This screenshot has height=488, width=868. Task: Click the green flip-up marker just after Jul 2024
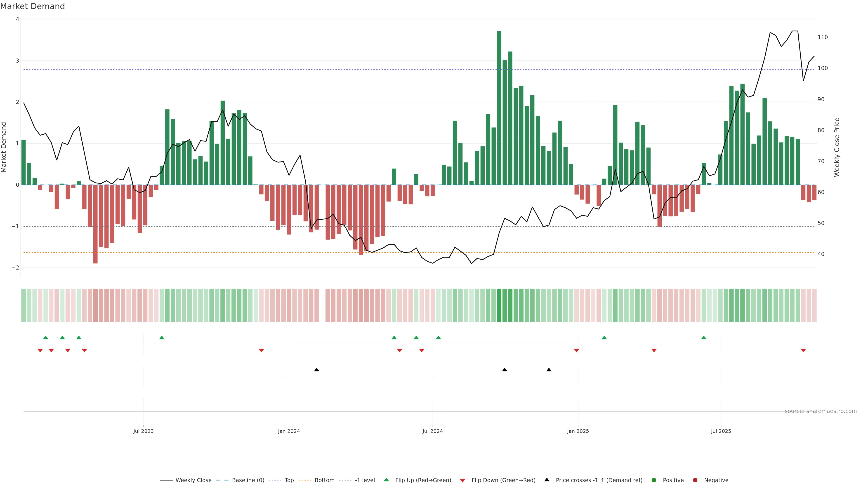(x=438, y=338)
